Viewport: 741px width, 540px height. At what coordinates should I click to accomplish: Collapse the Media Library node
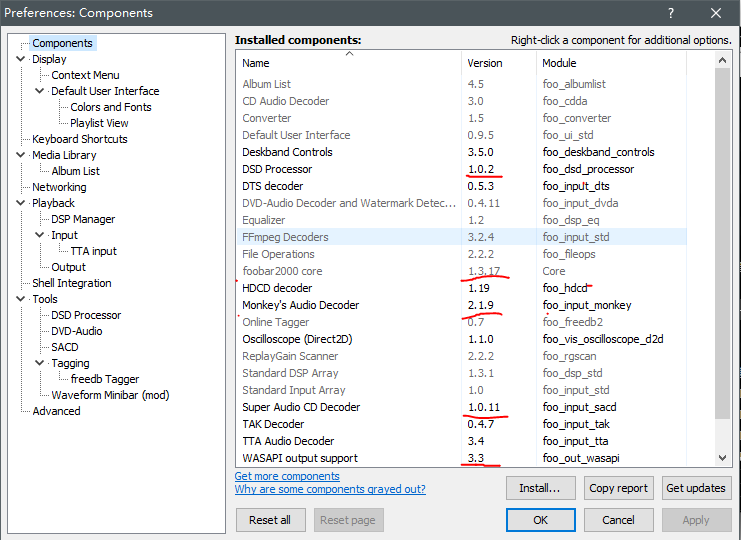click(x=21, y=155)
